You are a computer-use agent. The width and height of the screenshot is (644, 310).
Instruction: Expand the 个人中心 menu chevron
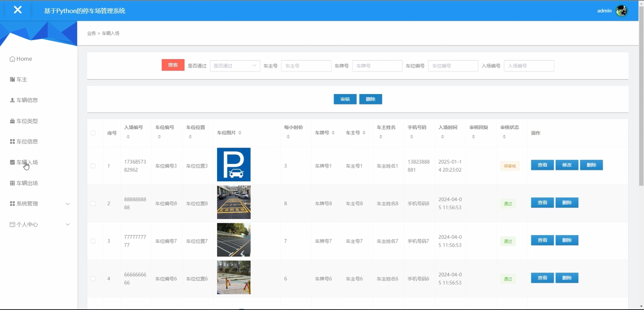68,224
